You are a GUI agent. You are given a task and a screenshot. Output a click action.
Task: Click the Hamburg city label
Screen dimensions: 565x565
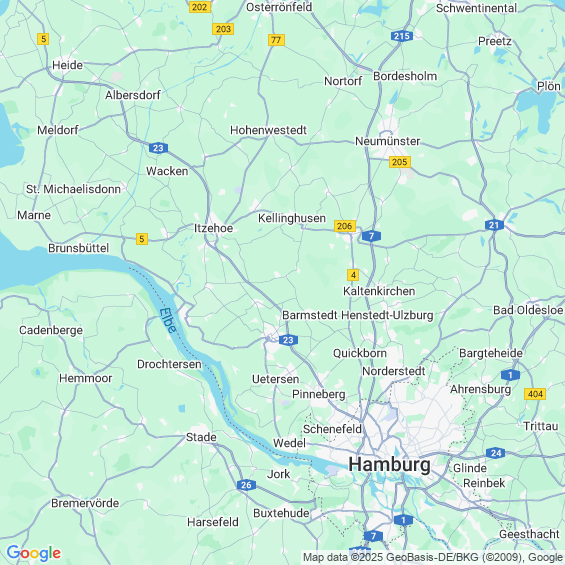point(389,464)
